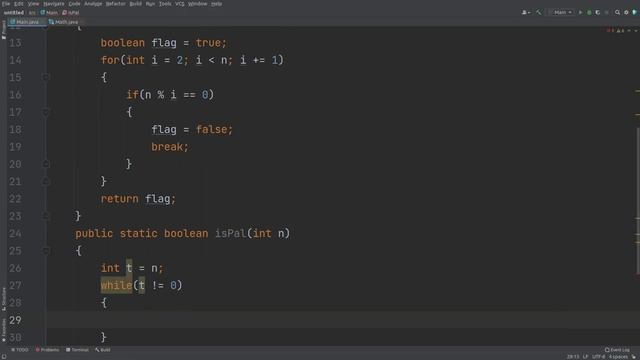Go to previous highlighted problem arrow
The width and height of the screenshot is (640, 360).
(x=629, y=31)
